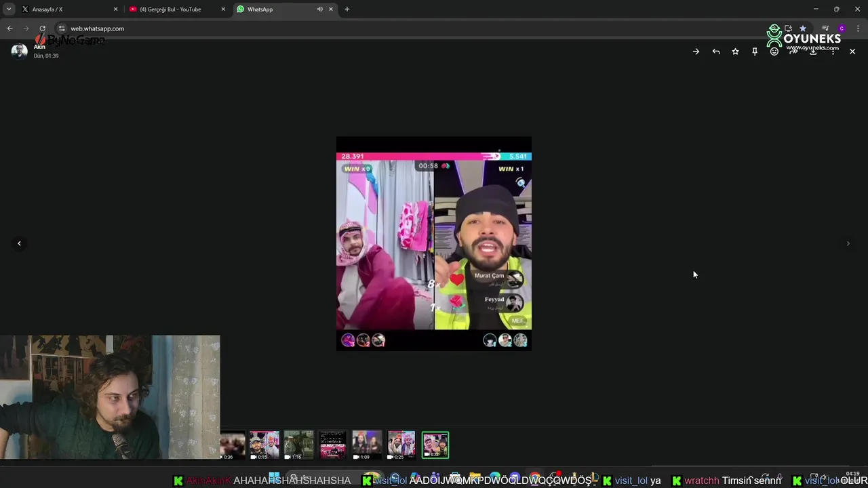Select the red poster image thumbnail
868x488 pixels.
tap(333, 445)
